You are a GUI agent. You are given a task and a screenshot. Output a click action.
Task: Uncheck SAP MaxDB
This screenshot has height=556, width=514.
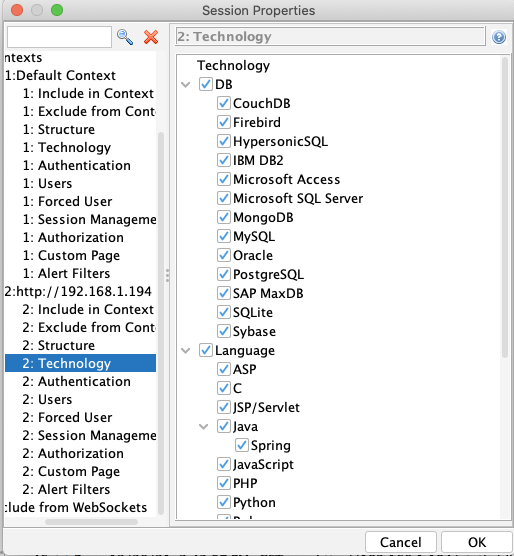pyautogui.click(x=224, y=293)
